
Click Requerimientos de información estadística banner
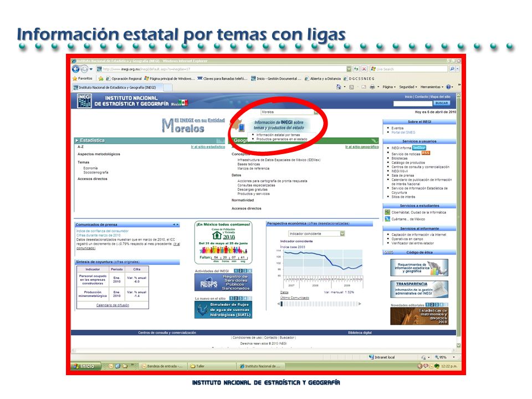tap(419, 267)
